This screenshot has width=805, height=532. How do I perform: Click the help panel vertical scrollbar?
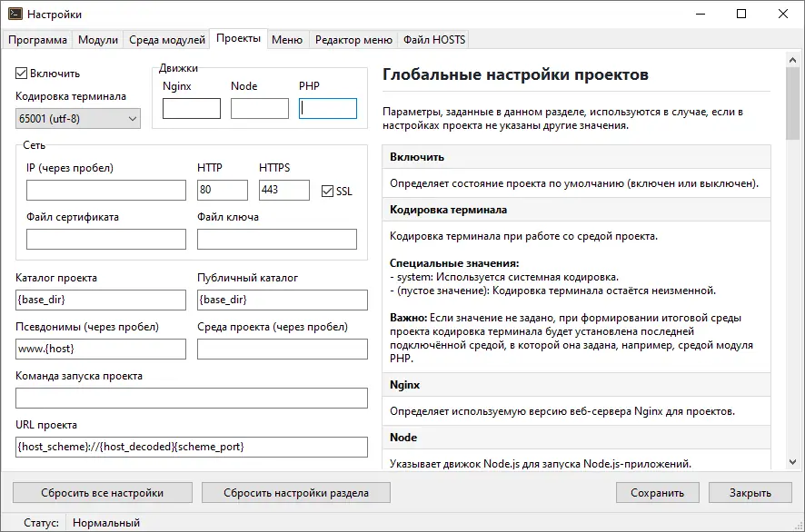click(x=791, y=272)
